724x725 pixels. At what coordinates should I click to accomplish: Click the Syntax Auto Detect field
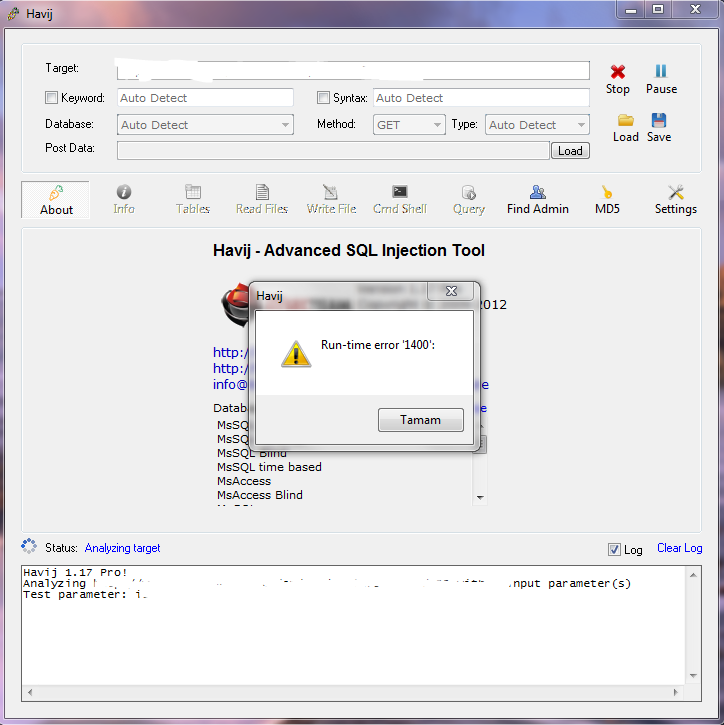click(481, 98)
